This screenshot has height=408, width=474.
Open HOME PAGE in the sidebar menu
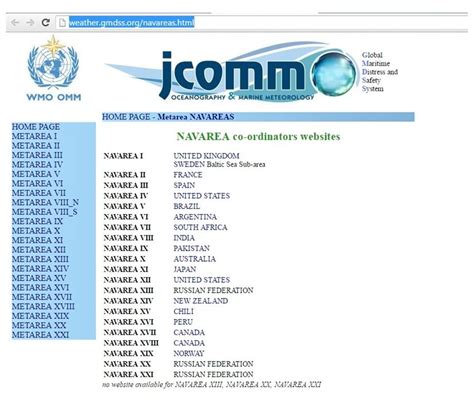(x=36, y=127)
